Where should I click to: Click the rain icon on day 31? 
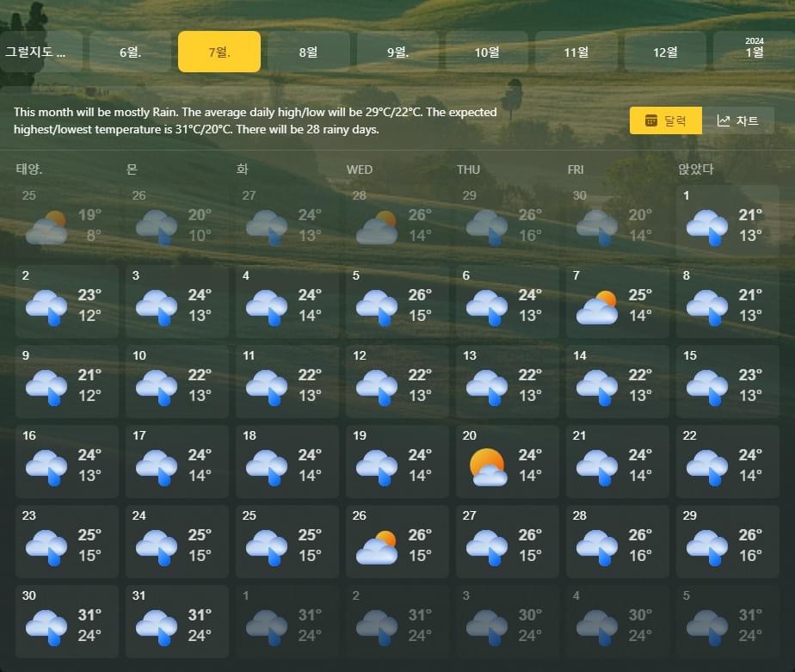tap(157, 628)
